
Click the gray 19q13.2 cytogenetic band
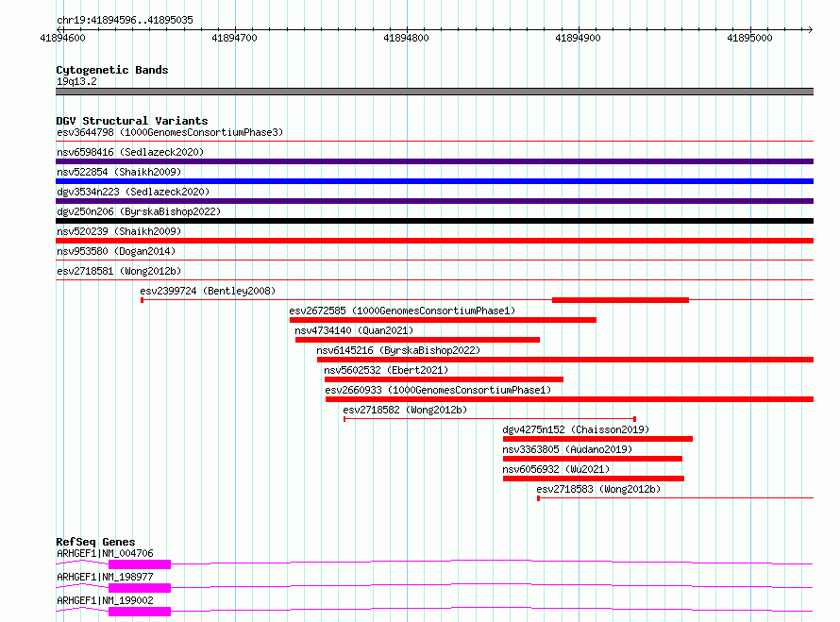pyautogui.click(x=434, y=92)
